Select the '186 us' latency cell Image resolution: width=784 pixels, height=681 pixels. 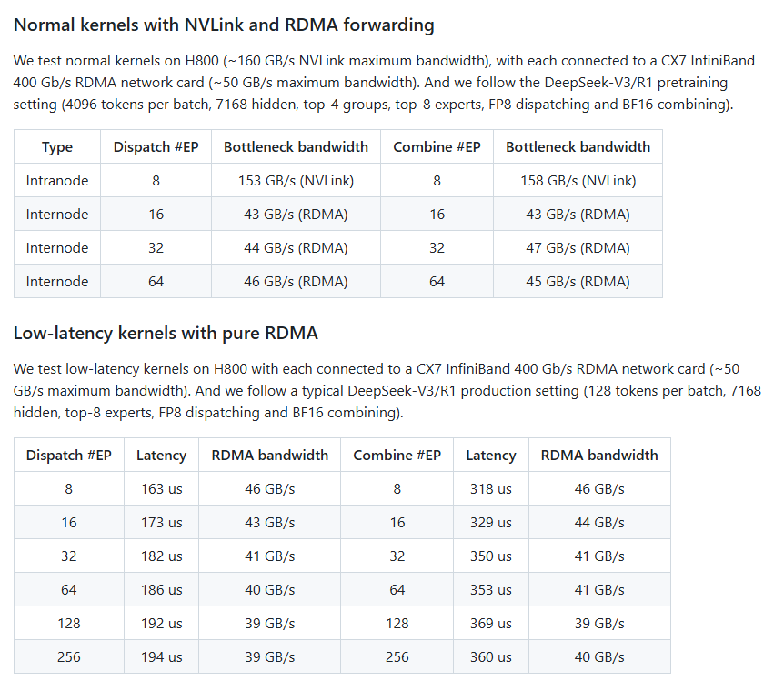[162, 589]
